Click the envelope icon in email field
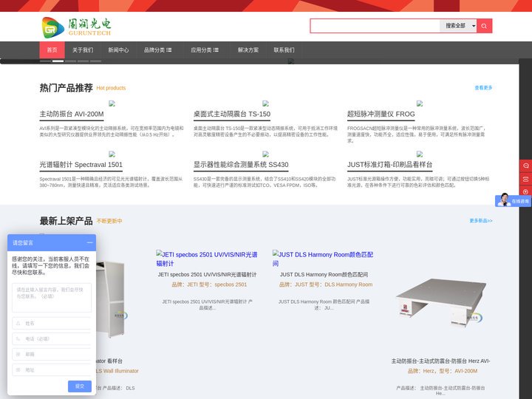Image resolution: width=532 pixels, height=399 pixels. 18,354
